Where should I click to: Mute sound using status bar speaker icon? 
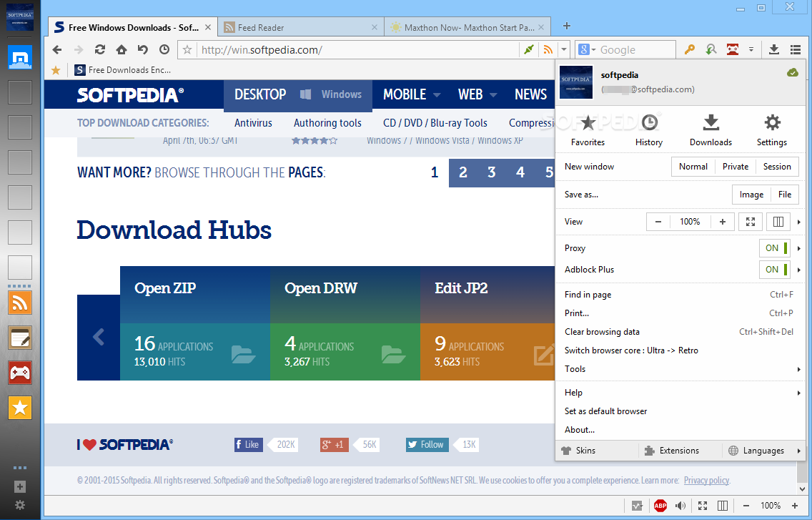coord(680,506)
